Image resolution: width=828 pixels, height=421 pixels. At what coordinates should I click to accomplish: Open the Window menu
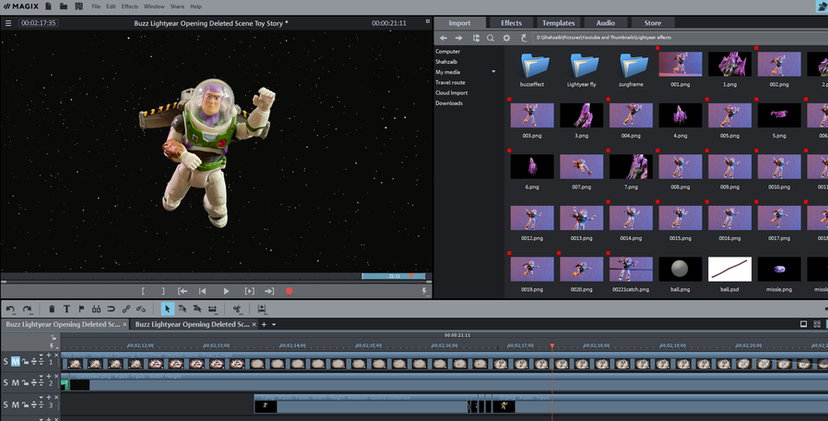(x=153, y=7)
